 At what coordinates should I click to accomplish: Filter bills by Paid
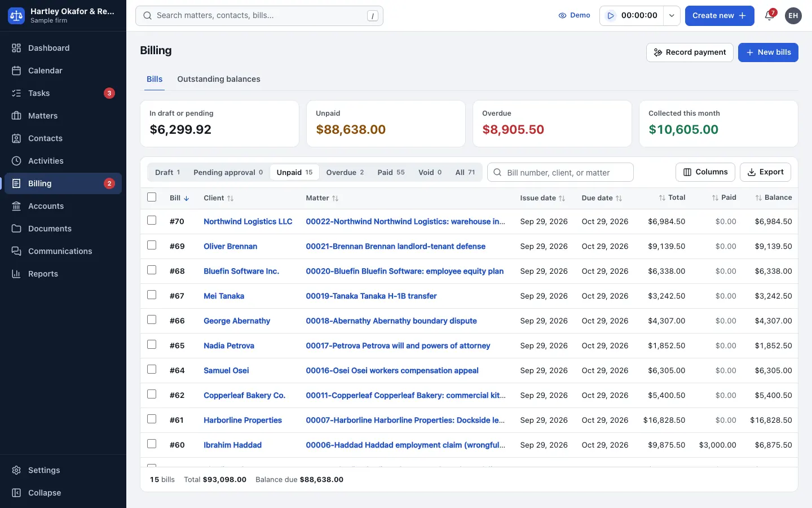(x=391, y=172)
